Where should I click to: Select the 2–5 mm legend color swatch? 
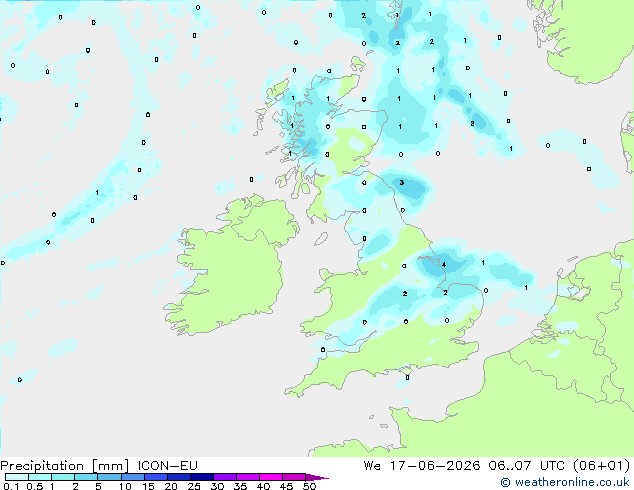coord(86,477)
